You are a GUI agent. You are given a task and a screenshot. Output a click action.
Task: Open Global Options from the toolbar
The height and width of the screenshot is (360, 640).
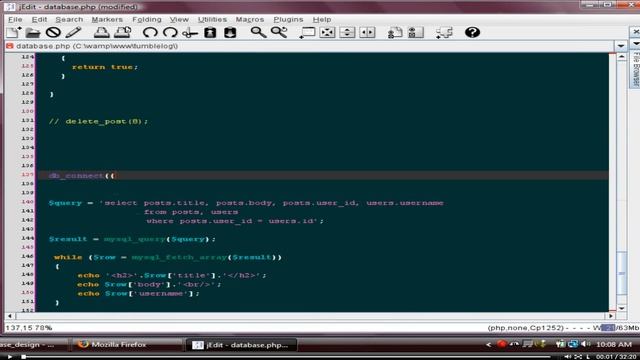pos(416,32)
